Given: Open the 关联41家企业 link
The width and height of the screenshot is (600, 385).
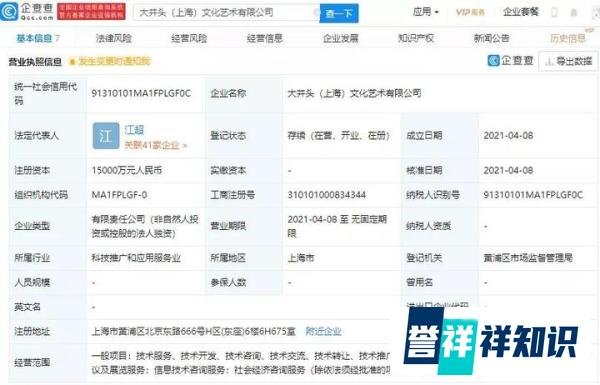Looking at the screenshot, I should tap(155, 145).
